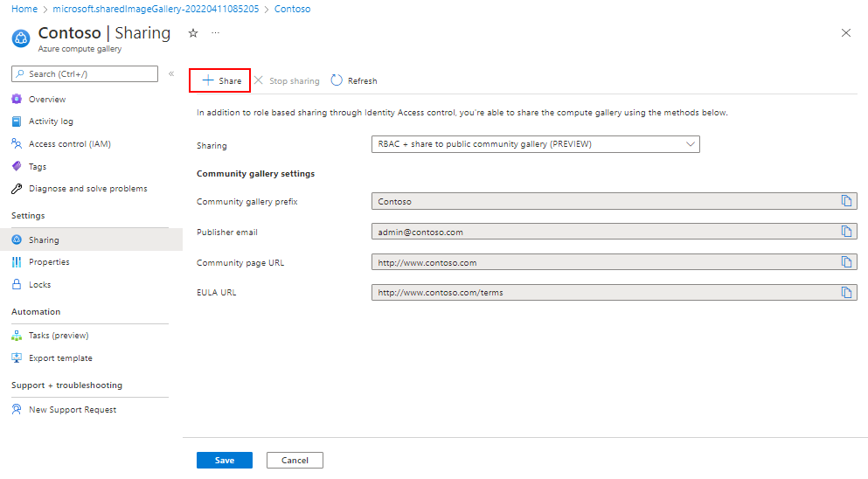This screenshot has width=868, height=479.
Task: Click the magnifier icon in the search box
Action: pyautogui.click(x=20, y=73)
